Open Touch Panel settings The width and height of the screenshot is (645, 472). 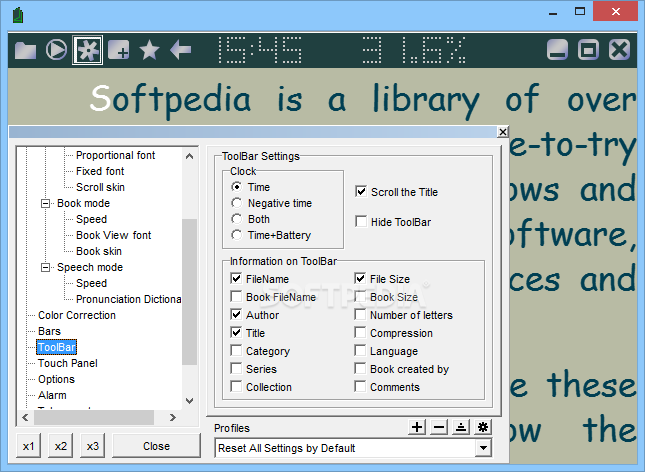click(x=68, y=363)
